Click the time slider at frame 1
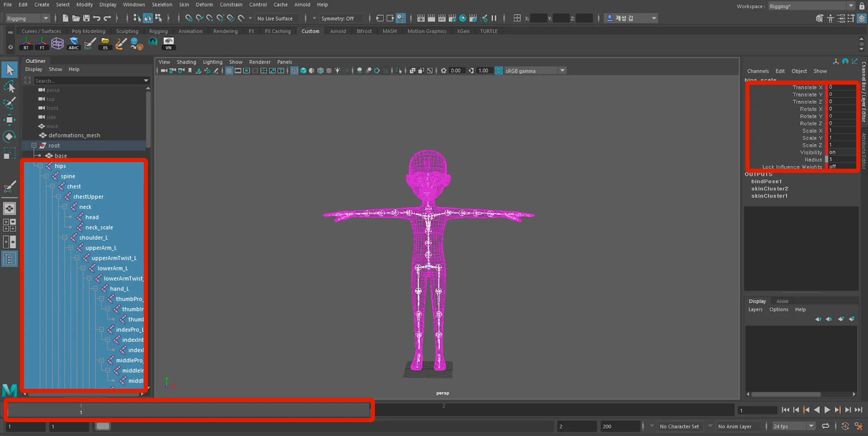The image size is (868, 436). click(81, 410)
